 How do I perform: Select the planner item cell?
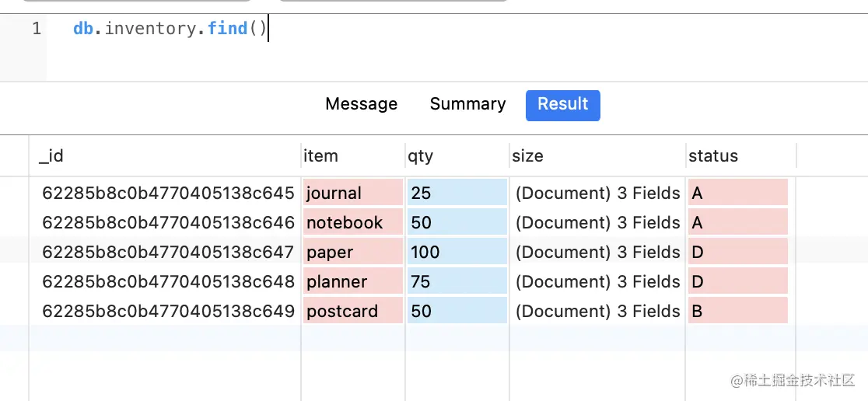[352, 282]
